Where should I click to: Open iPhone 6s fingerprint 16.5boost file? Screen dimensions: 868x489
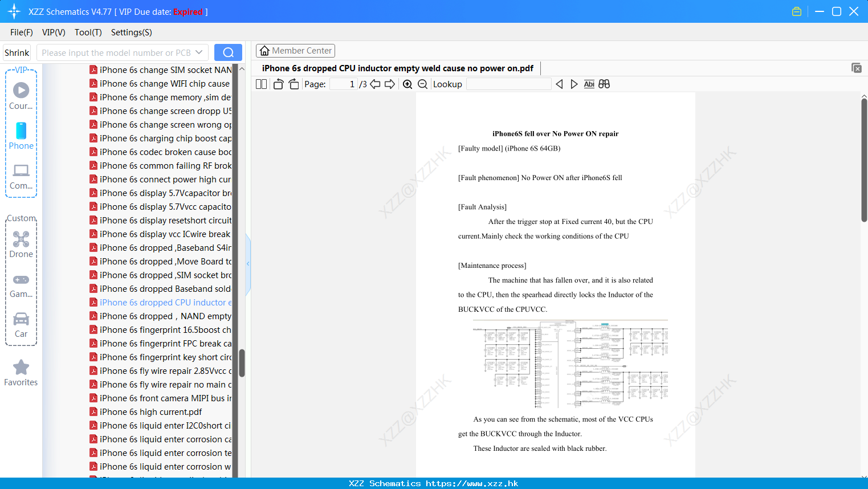point(161,330)
